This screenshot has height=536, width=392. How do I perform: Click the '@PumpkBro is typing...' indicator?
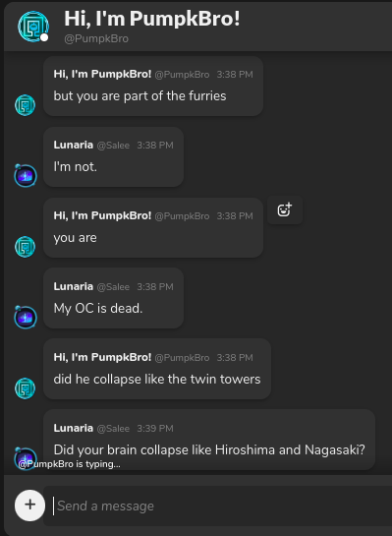pos(69,464)
